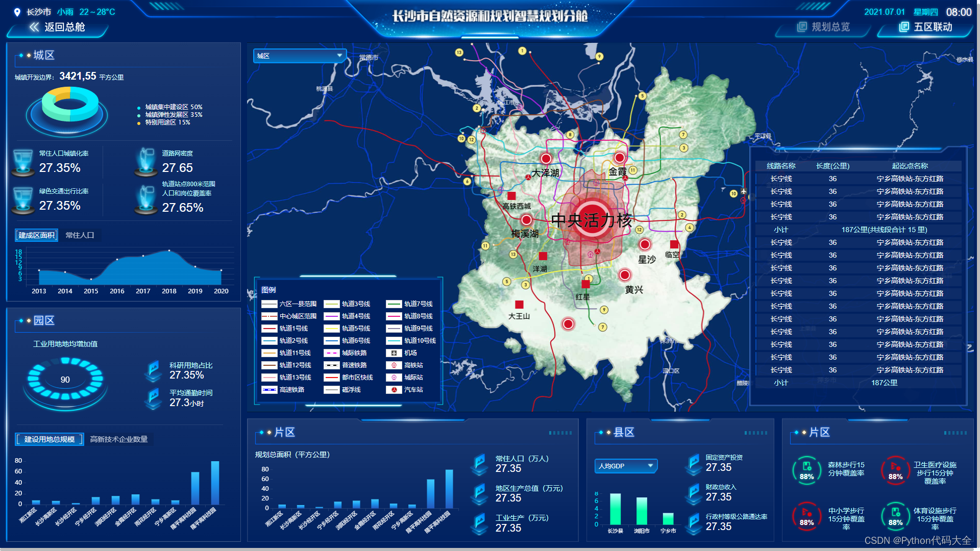
Task: Toggle chart to 高新技术企业数量
Action: tap(119, 439)
